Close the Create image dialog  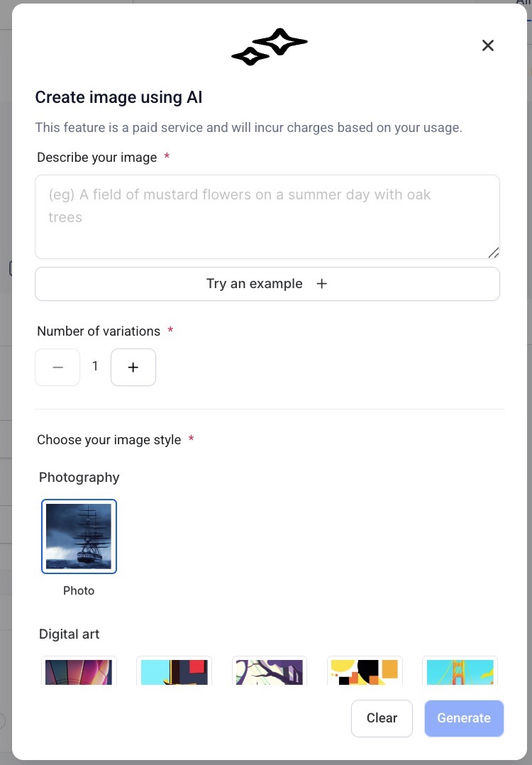[488, 45]
